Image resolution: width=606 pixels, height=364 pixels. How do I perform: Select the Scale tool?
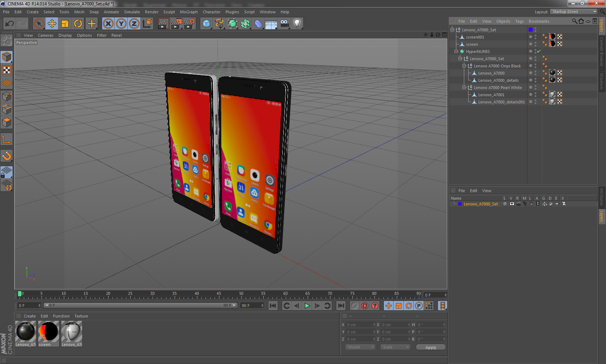click(65, 24)
